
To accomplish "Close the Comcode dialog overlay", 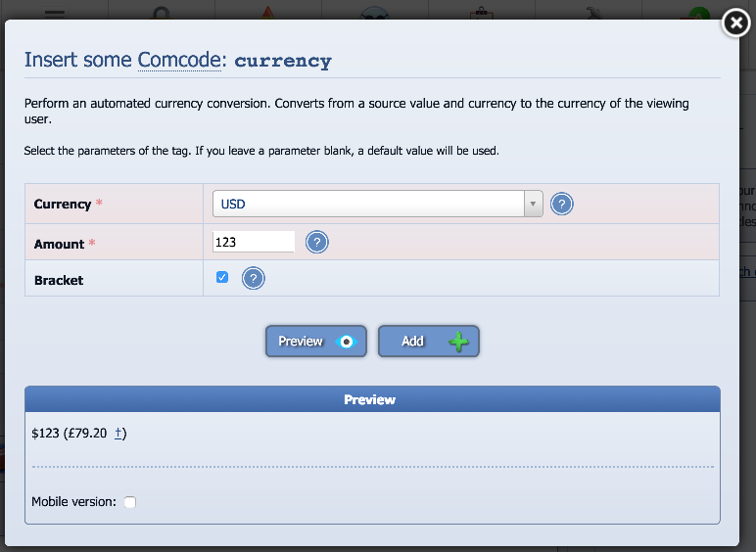I will click(x=735, y=23).
